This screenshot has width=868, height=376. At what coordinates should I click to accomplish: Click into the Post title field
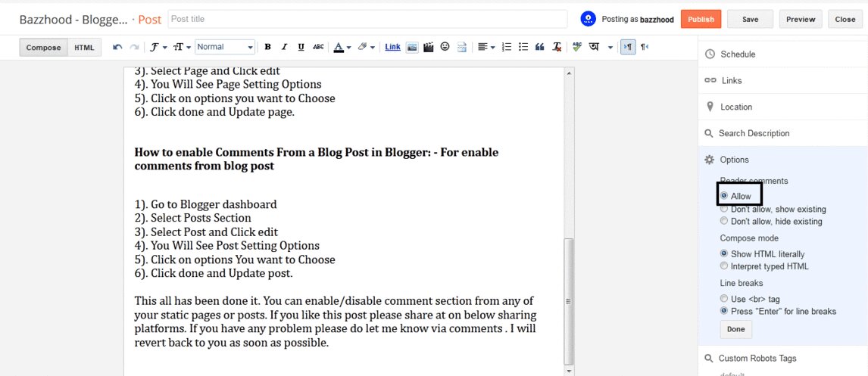pos(367,19)
